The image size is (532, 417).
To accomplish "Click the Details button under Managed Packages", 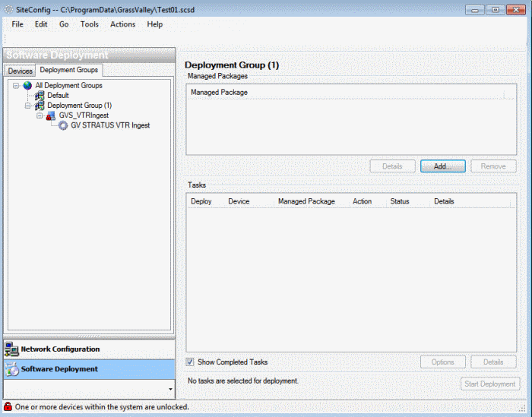I will tap(393, 166).
